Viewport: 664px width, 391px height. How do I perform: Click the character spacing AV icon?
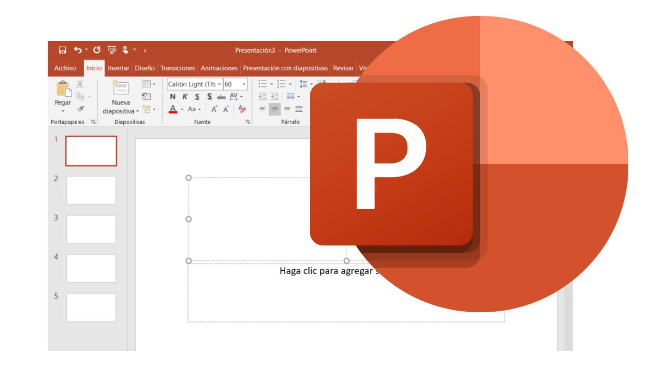tap(234, 97)
